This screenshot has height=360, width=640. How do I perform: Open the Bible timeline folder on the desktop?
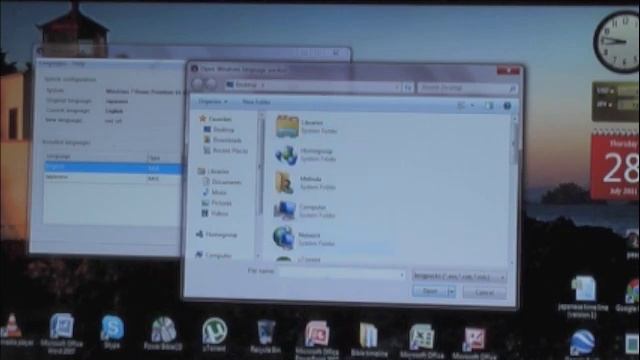pos(369,340)
